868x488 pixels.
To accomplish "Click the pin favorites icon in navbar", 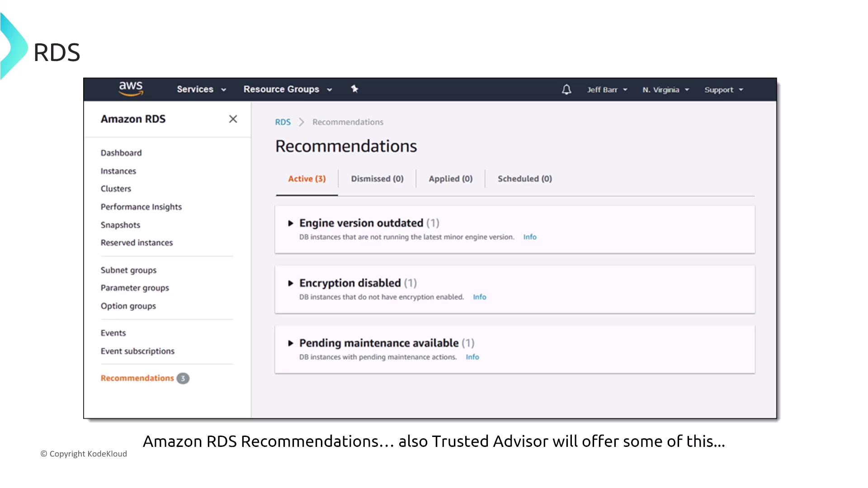I will coord(354,89).
